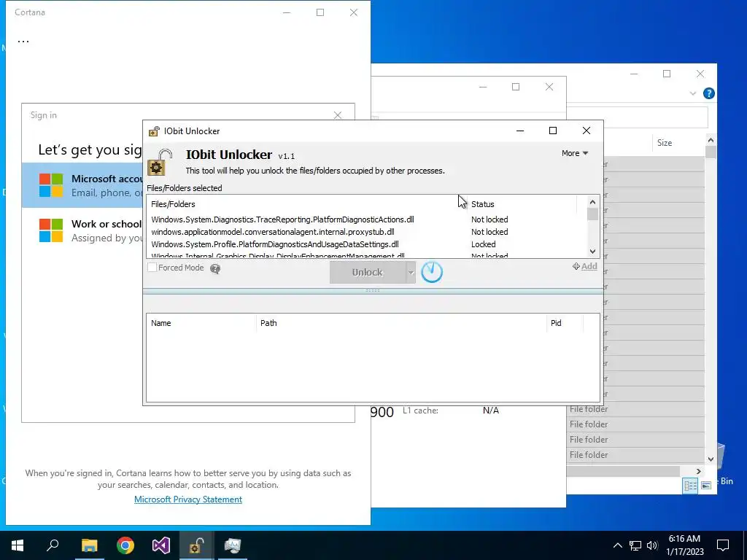Open the Action Center notifications icon
Image resolution: width=747 pixels, height=560 pixels.
[723, 545]
